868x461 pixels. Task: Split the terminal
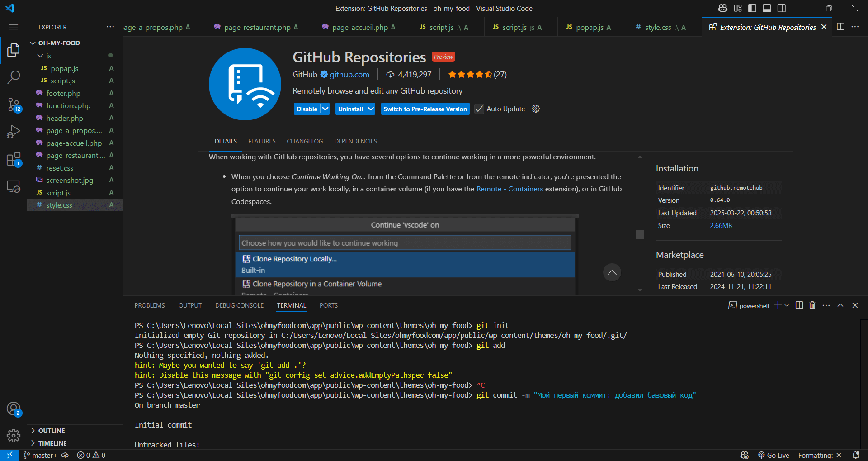799,305
